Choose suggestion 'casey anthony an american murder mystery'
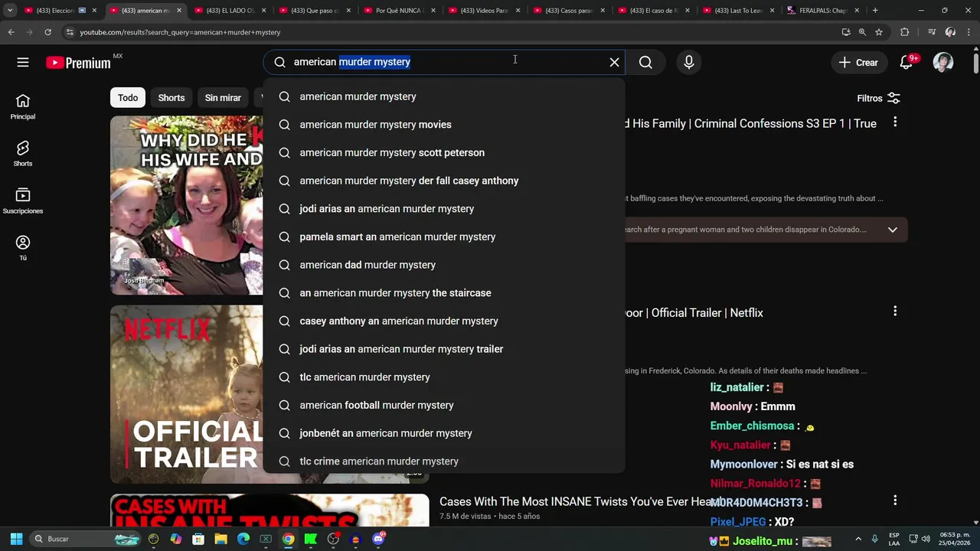Screen dimensions: 980x551 (x=444, y=321)
